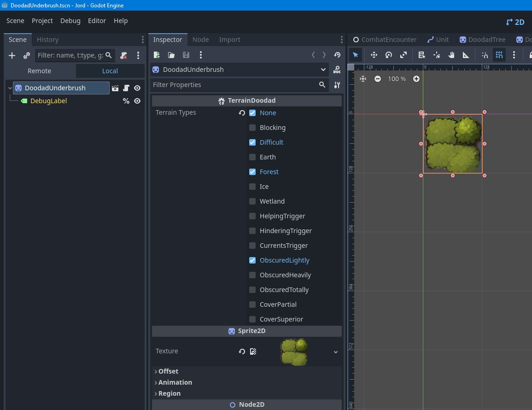Image resolution: width=532 pixels, height=410 pixels.
Task: Open script icon on DoodadUnderbrush row
Action: tap(126, 88)
